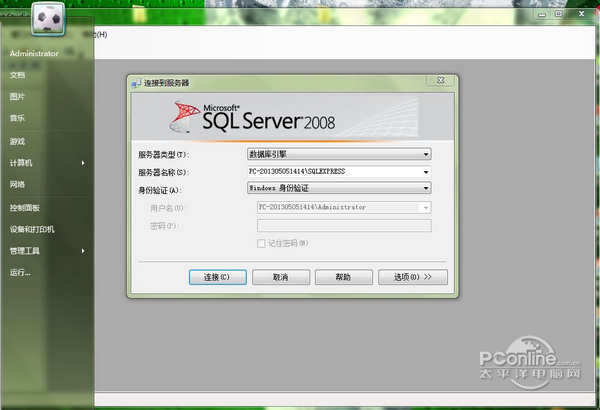
Task: Click the soccer ball user avatar
Action: coord(48,19)
